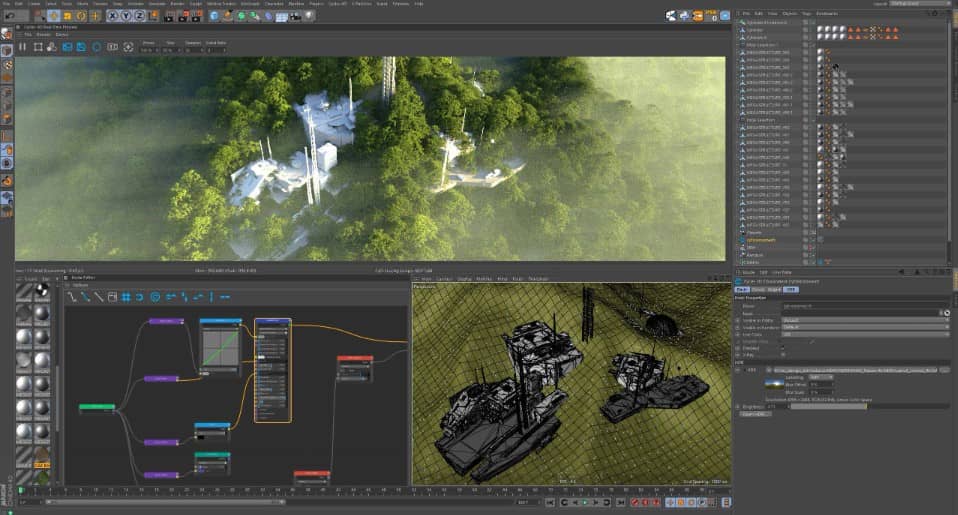This screenshot has width=958, height=515.
Task: Open the File menu in main menu bar
Action: coord(6,4)
